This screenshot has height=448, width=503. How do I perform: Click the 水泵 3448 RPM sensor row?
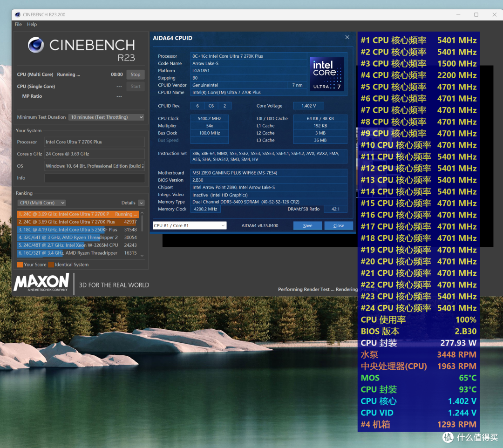coord(418,355)
